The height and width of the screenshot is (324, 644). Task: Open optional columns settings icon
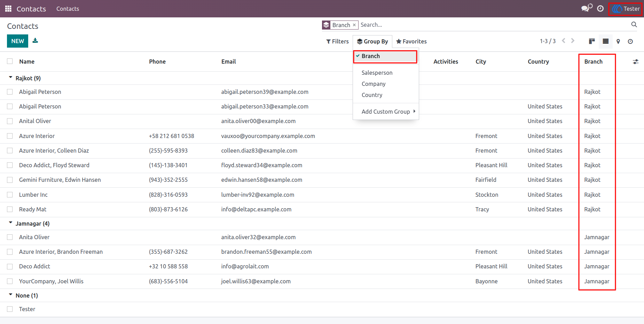click(x=636, y=62)
